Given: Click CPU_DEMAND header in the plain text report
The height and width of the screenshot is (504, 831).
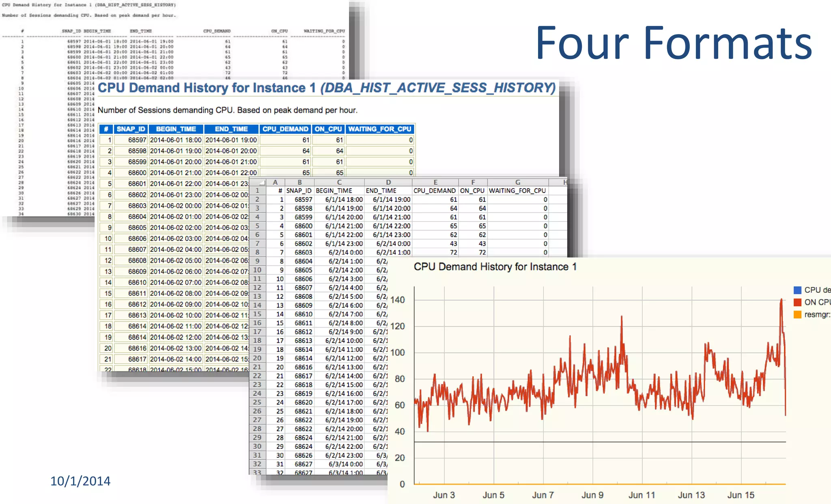Looking at the screenshot, I should click(217, 31).
